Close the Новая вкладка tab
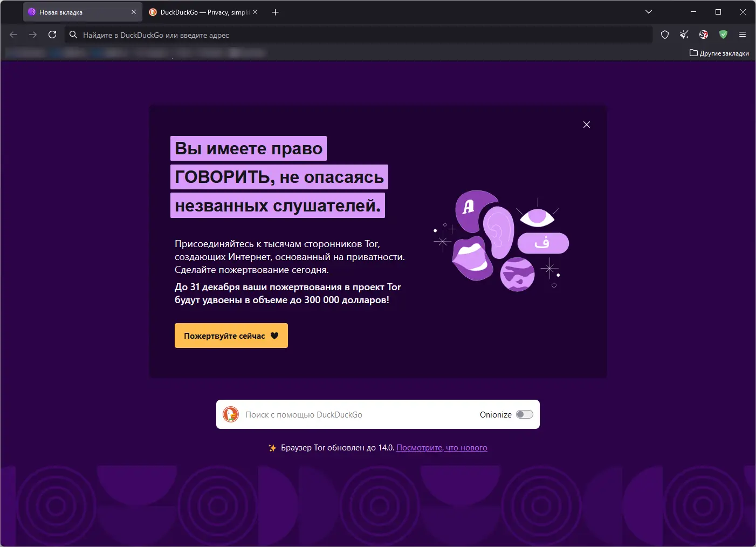Screen dimensions: 756x547 coord(134,12)
